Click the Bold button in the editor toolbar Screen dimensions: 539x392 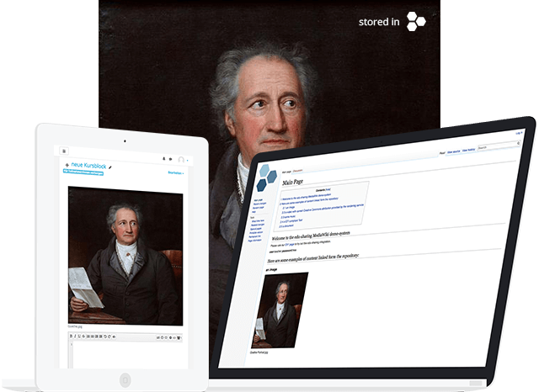pos(71,336)
